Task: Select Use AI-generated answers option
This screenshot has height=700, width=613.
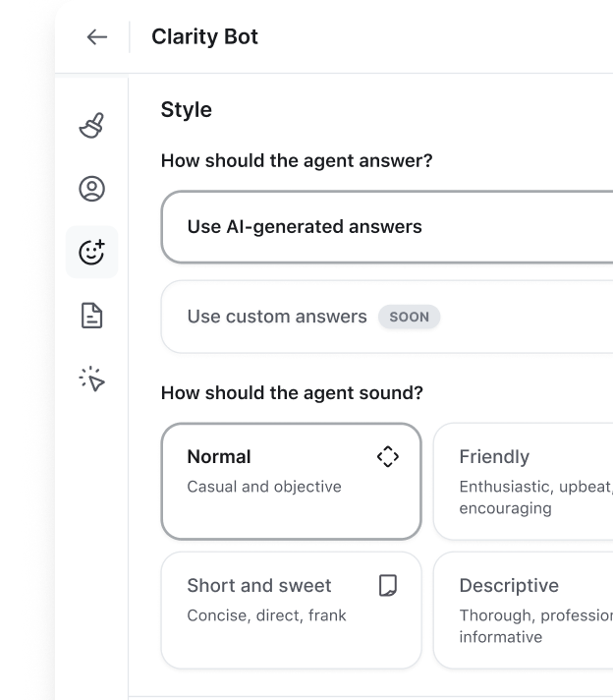Action: pos(305,227)
